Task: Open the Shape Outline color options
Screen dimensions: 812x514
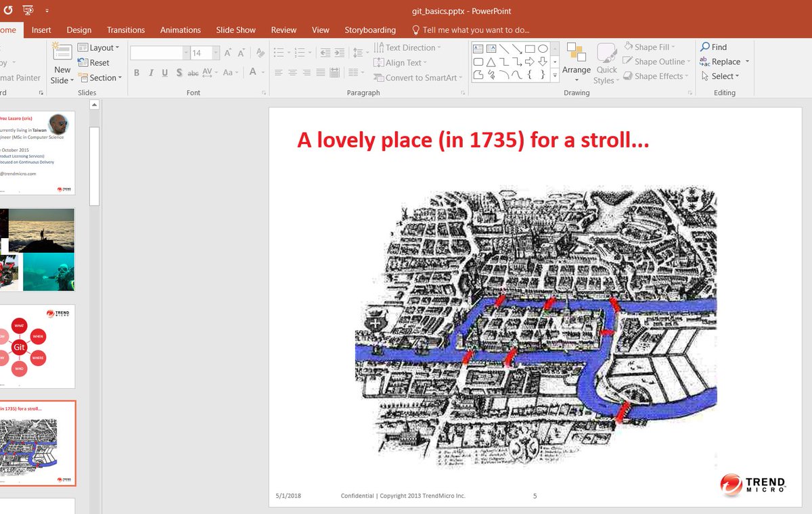Action: click(656, 62)
